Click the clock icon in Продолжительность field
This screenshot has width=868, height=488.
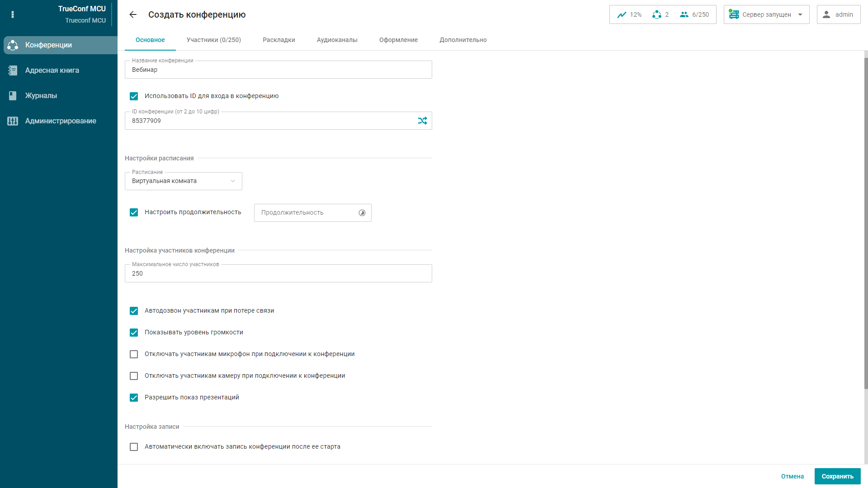pyautogui.click(x=362, y=213)
